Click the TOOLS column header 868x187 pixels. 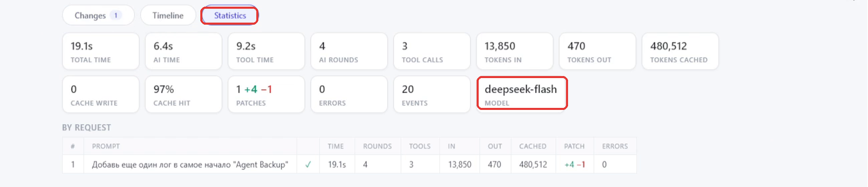pyautogui.click(x=420, y=146)
